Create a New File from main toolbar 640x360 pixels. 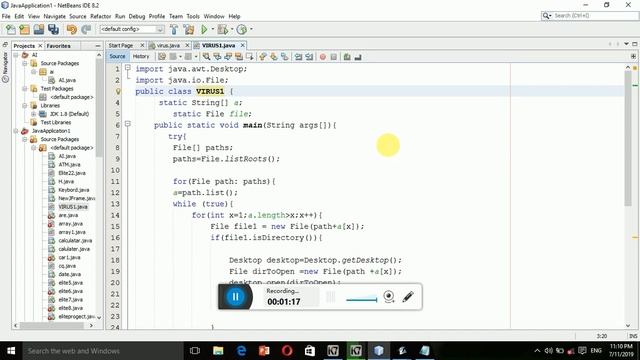click(11, 29)
